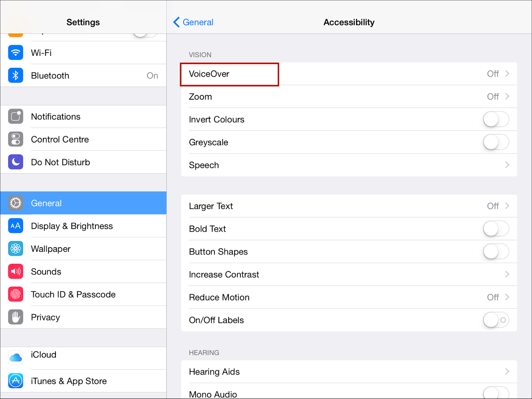This screenshot has width=532, height=399.
Task: Tap the Wallpaper flower icon
Action: [x=16, y=249]
